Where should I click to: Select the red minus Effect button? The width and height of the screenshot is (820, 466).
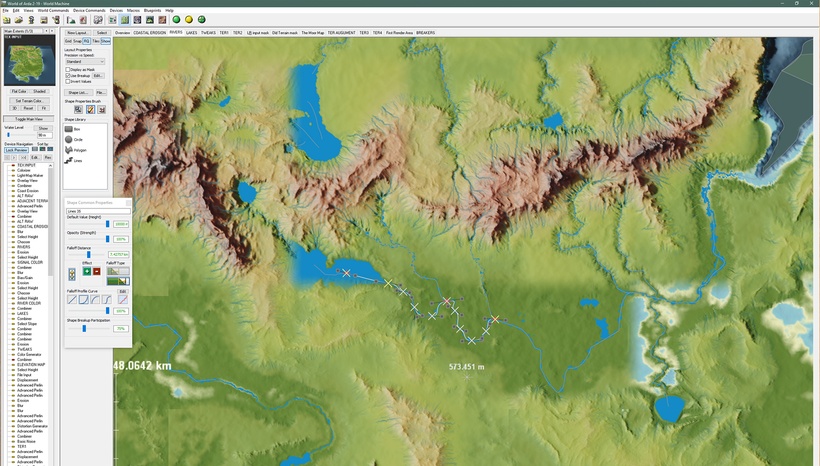[96, 271]
